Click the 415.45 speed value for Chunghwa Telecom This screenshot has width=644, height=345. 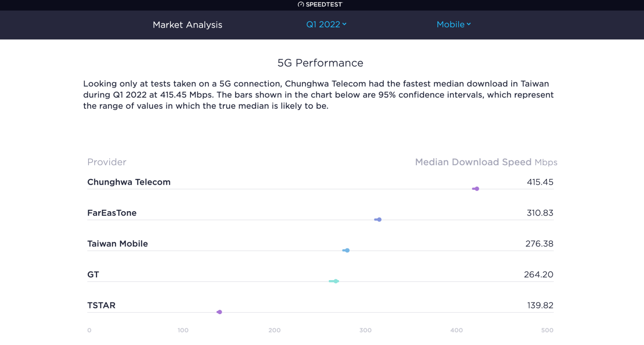click(540, 182)
